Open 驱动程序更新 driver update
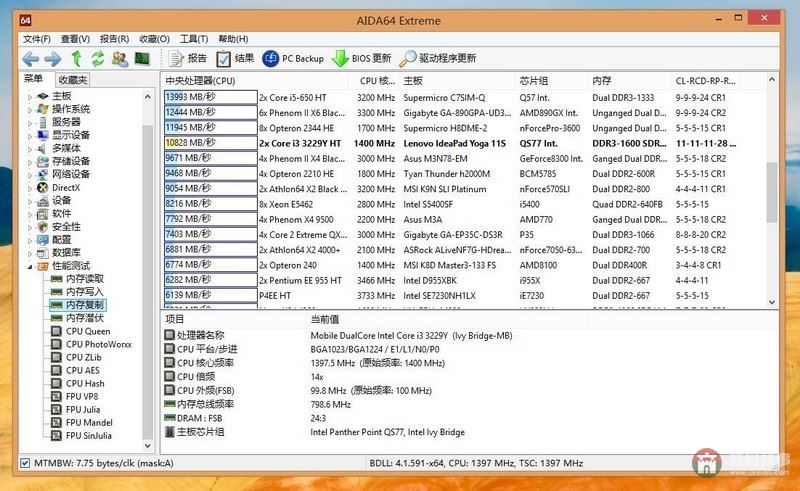This screenshot has height=491, width=800. [438, 59]
